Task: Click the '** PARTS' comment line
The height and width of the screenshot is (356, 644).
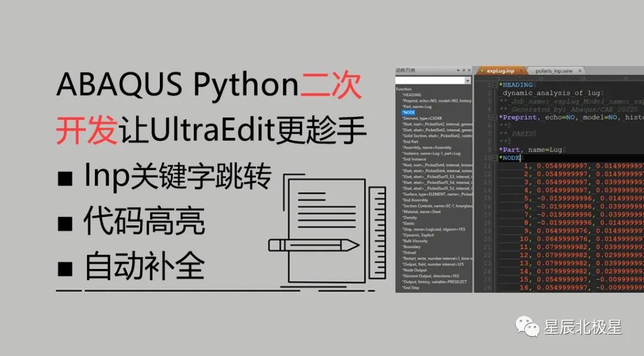Action: tap(518, 134)
